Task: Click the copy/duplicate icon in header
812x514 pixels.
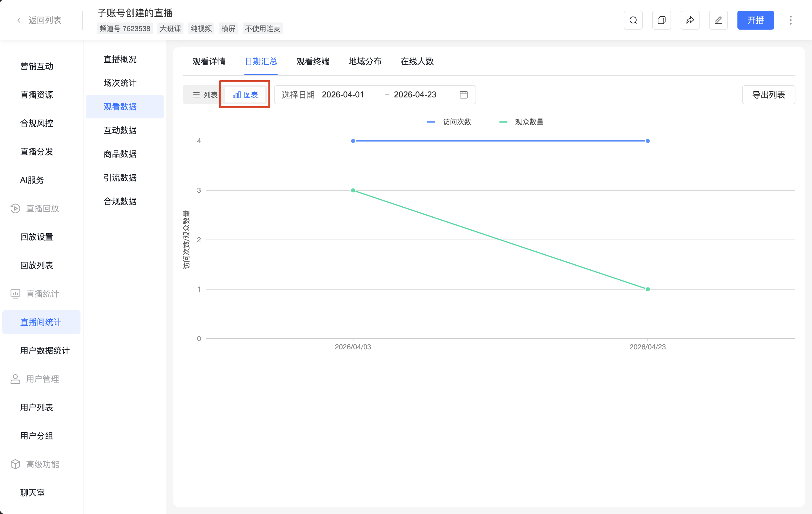Action: click(661, 20)
